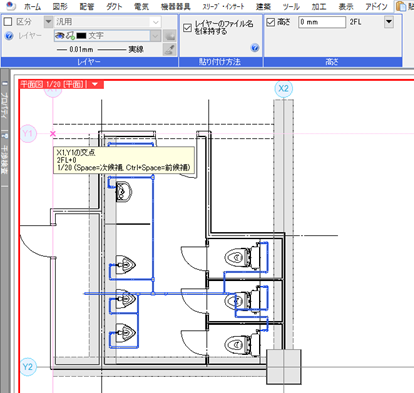
Task: Open the Rebro application menu icon
Action: (x=11, y=6)
